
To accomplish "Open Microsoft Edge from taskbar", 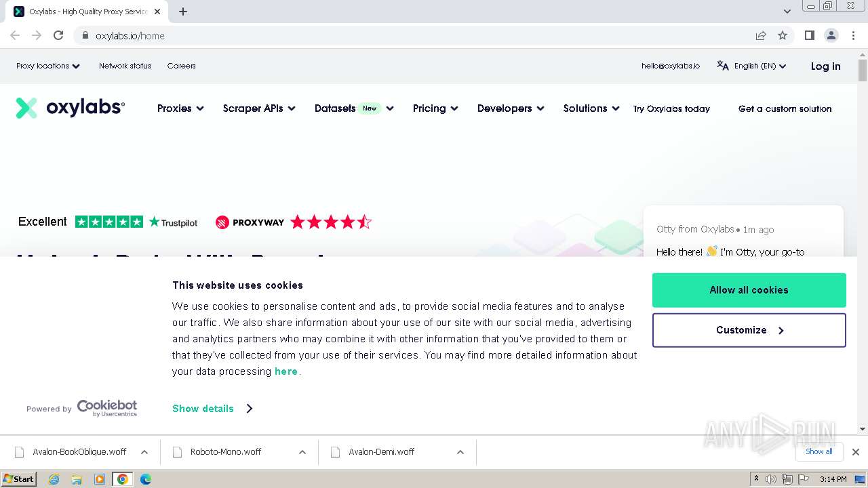I will click(x=145, y=479).
